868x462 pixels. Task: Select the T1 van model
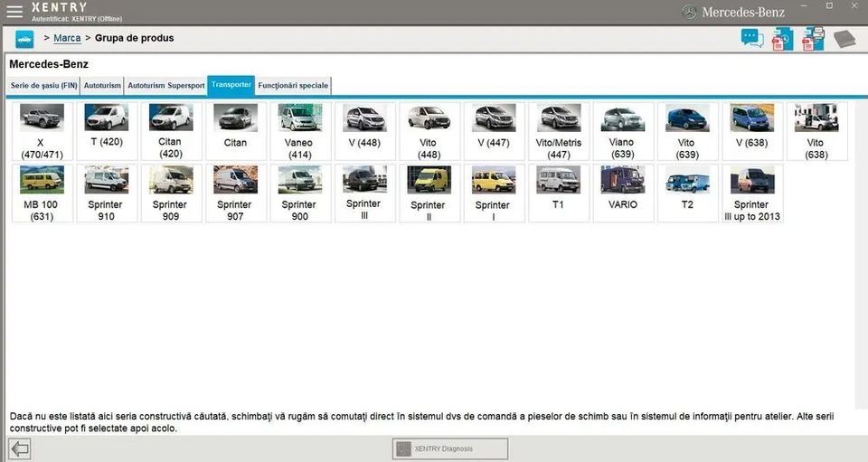pyautogui.click(x=559, y=193)
